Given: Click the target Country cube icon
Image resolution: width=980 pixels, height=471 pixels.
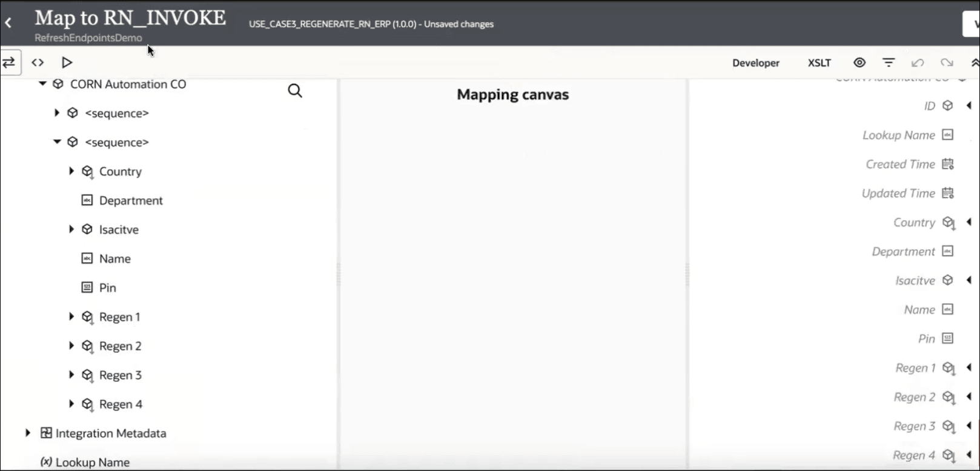Looking at the screenshot, I should (x=949, y=222).
